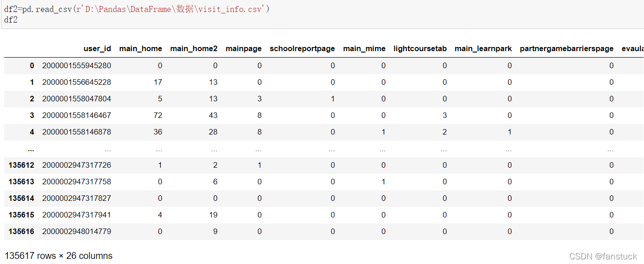Click lightcoursetab value 2 in row 4
This screenshot has width=644, height=264.
click(445, 132)
